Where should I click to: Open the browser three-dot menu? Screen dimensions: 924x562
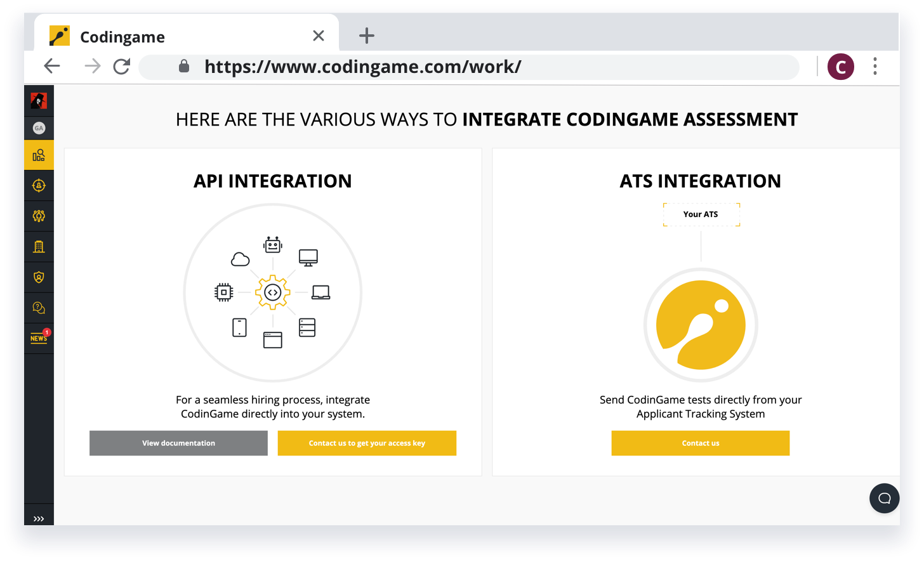coord(874,67)
